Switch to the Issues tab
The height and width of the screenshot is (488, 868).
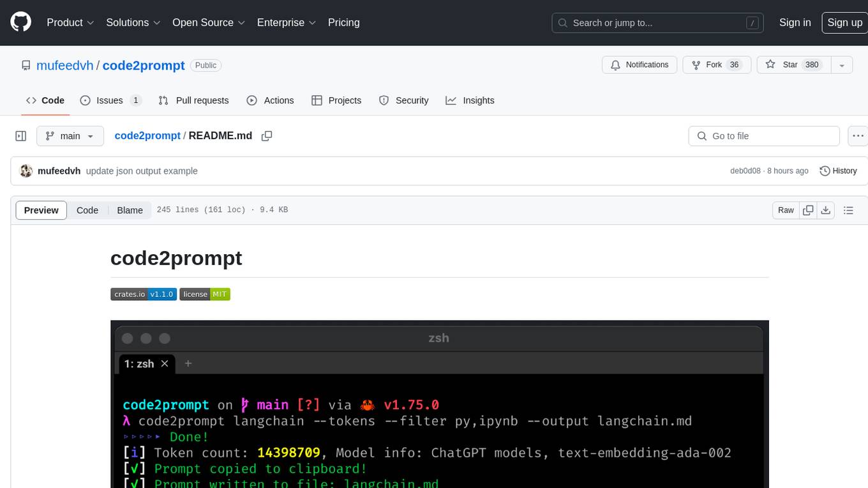110,100
